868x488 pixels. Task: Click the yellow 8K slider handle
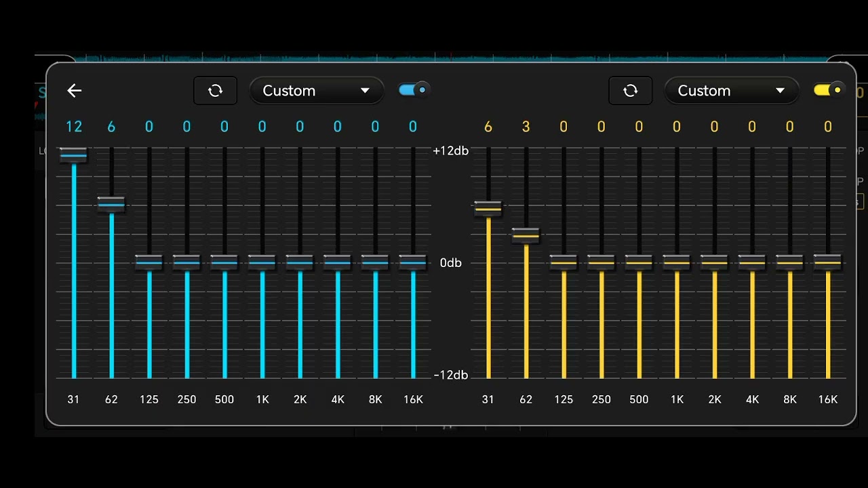click(790, 262)
